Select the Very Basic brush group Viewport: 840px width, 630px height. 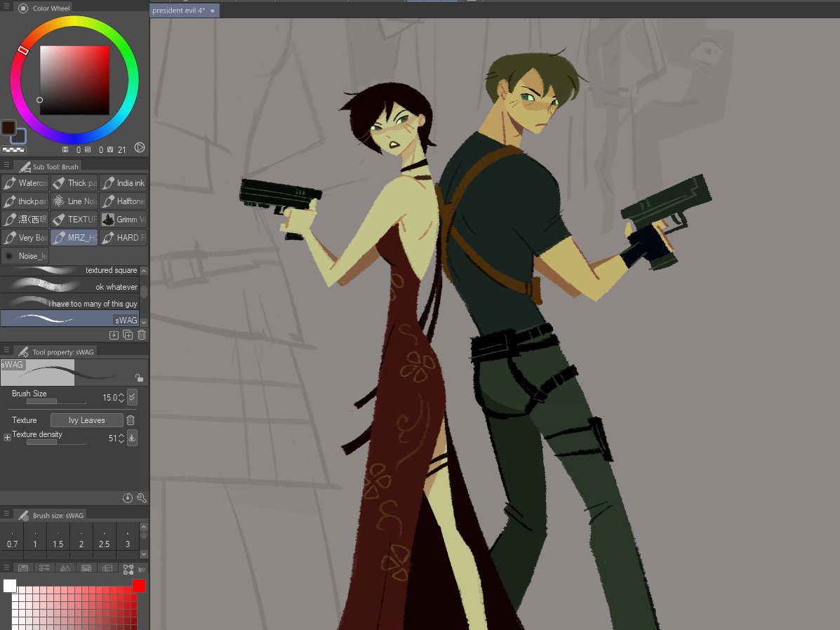(x=25, y=237)
